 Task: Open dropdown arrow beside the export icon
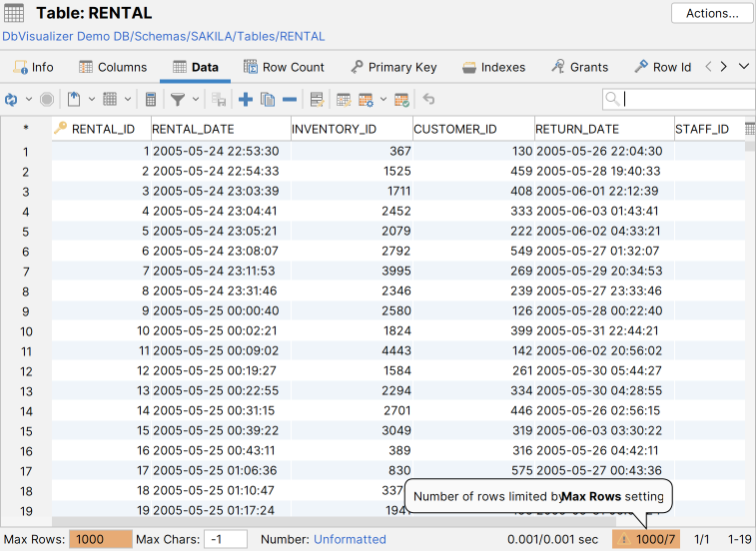pyautogui.click(x=91, y=100)
